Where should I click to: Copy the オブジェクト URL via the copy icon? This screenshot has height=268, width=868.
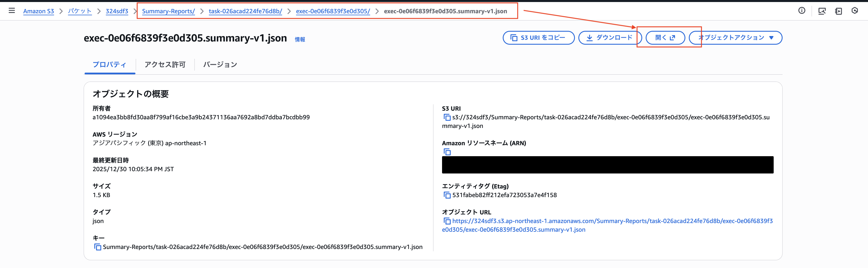pyautogui.click(x=448, y=221)
